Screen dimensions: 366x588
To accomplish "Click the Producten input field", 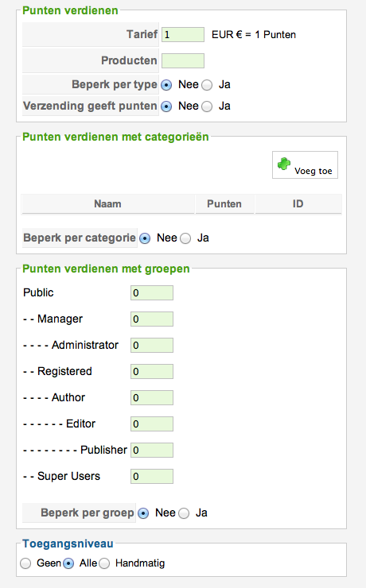I will pos(183,60).
